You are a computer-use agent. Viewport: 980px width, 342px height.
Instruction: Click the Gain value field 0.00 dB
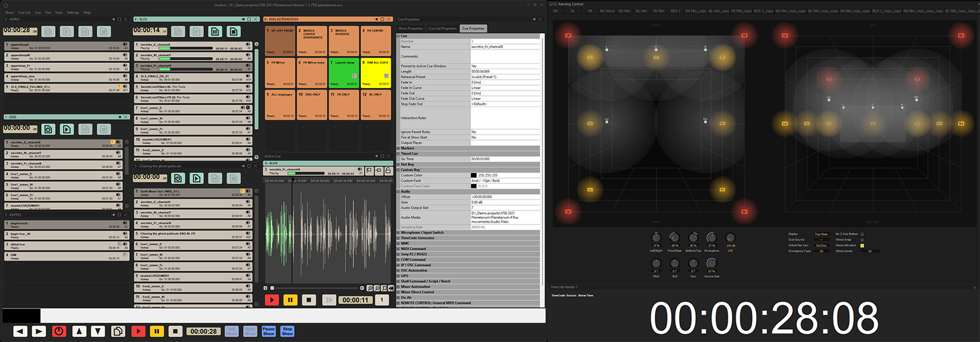(505, 202)
